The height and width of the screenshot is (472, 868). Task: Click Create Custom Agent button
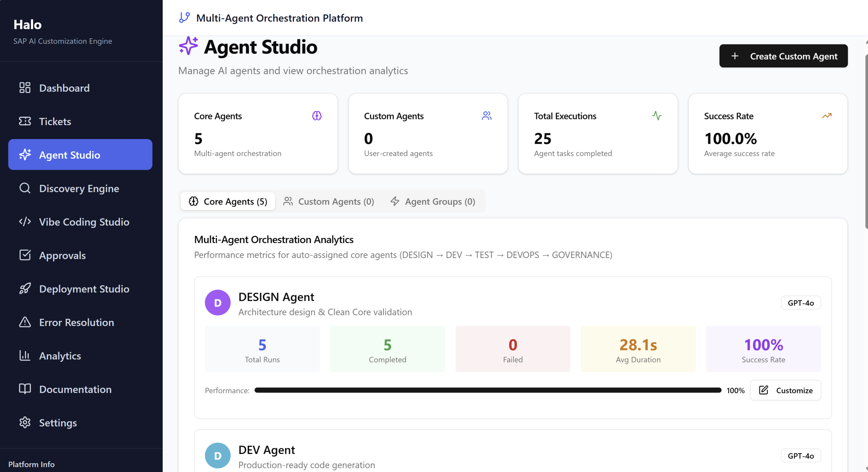coord(783,56)
